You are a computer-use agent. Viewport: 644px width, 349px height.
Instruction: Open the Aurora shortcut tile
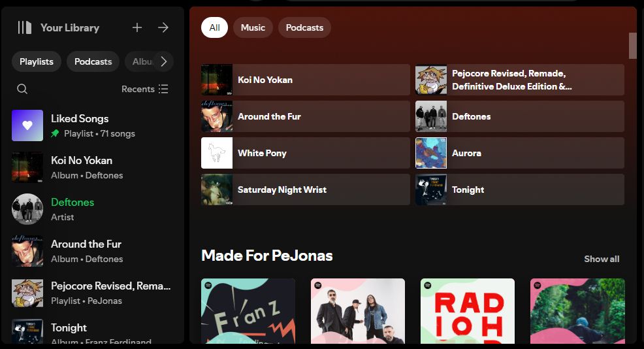(x=520, y=153)
